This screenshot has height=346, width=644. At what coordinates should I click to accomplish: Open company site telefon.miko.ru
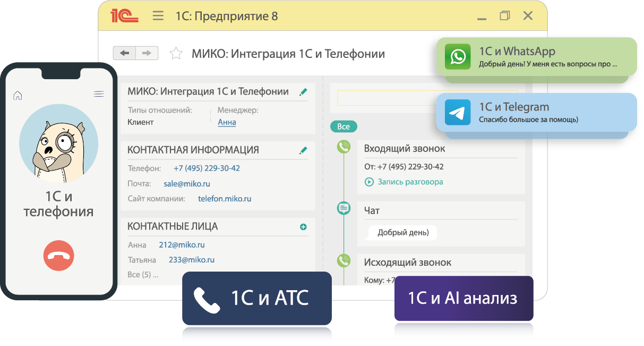(225, 199)
